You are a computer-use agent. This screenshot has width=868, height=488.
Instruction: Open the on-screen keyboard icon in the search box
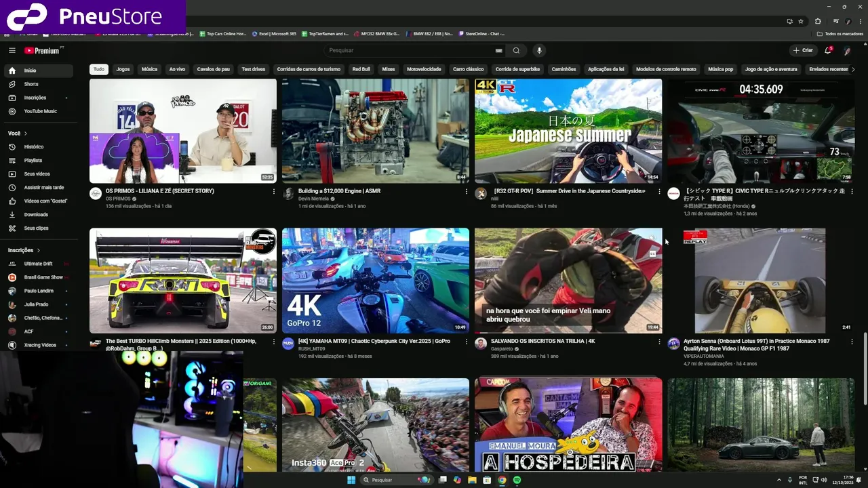(x=499, y=50)
